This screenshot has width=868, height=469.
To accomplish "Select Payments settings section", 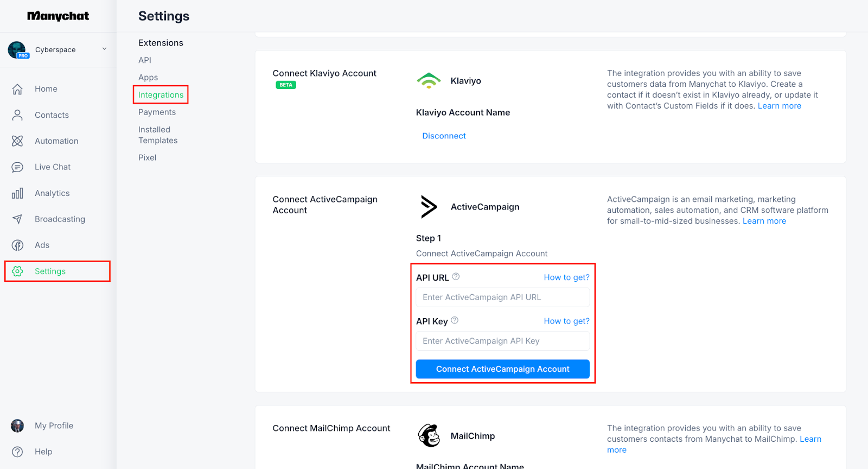I will (x=157, y=112).
